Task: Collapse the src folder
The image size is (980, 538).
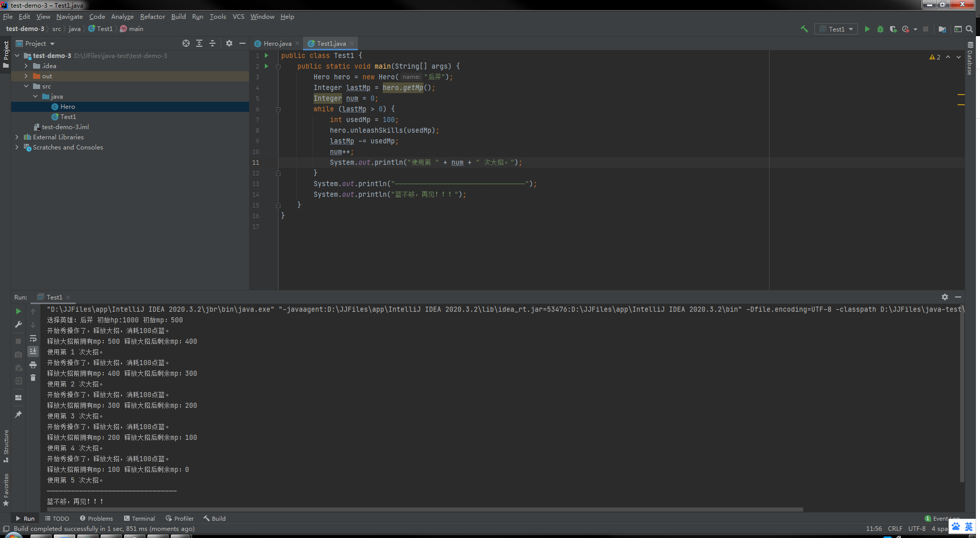Action: (x=26, y=86)
